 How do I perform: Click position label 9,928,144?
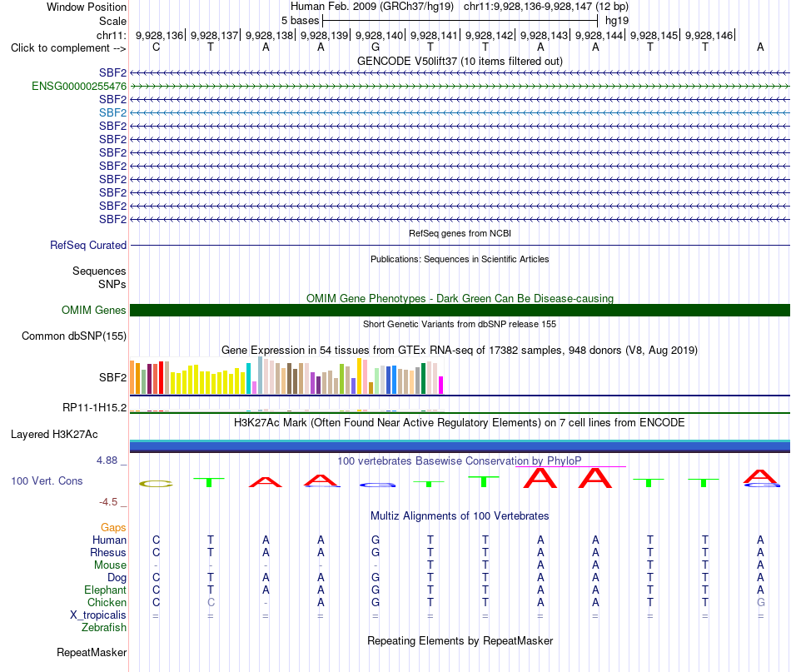599,35
